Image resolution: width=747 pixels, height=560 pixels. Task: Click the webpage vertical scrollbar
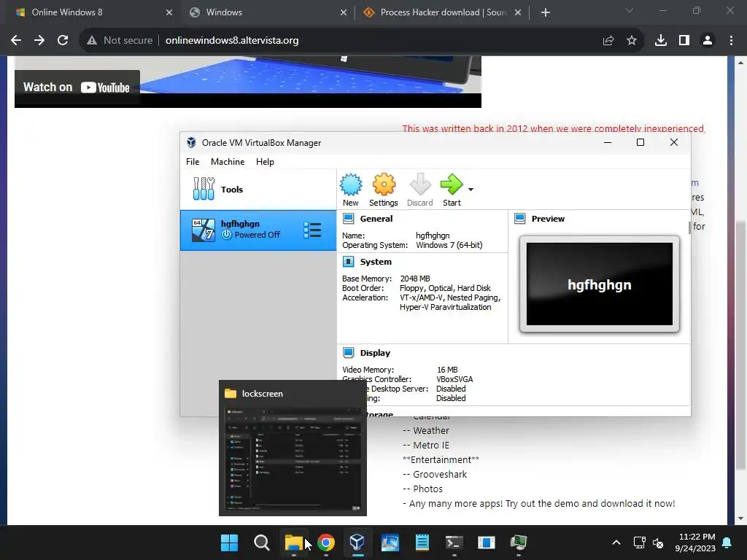[740, 345]
